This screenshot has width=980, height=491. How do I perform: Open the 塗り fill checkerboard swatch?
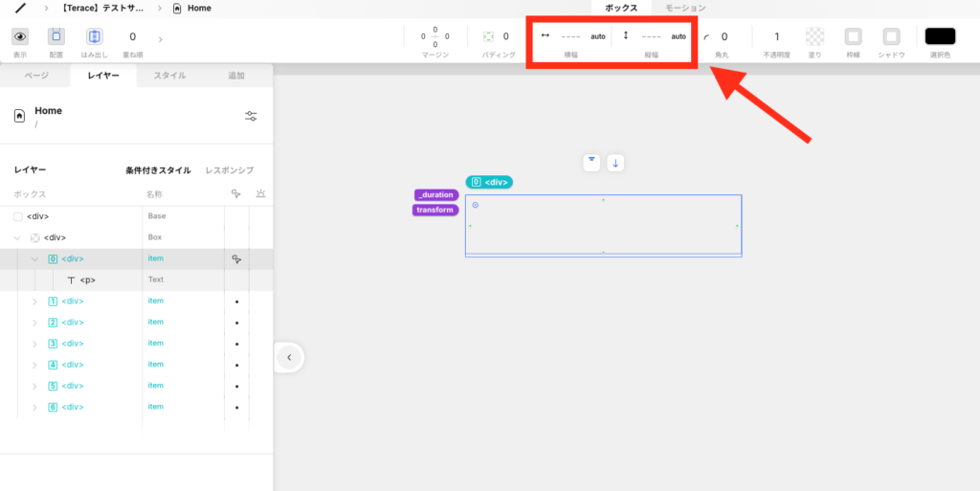[814, 36]
